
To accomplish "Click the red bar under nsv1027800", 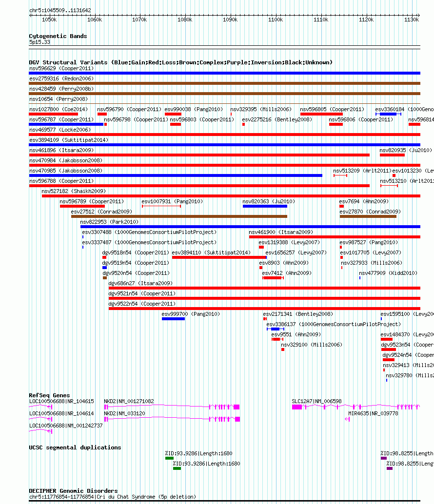I will (x=53, y=114).
